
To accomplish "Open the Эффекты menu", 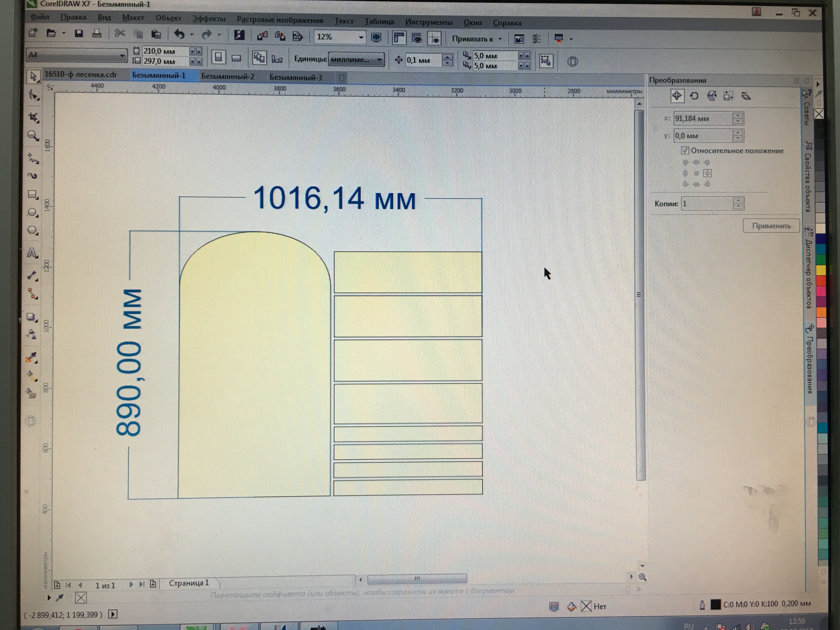I will tap(209, 19).
